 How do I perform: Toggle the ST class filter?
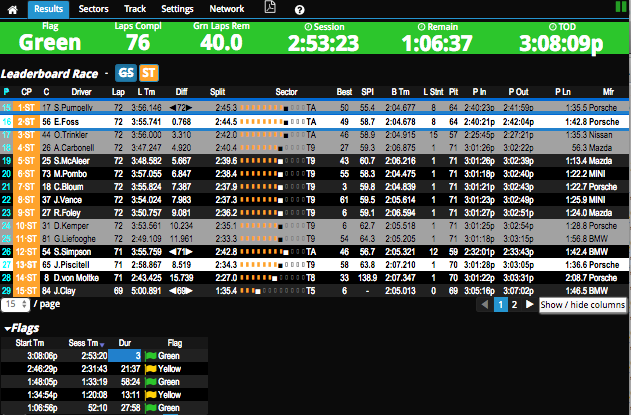point(148,73)
